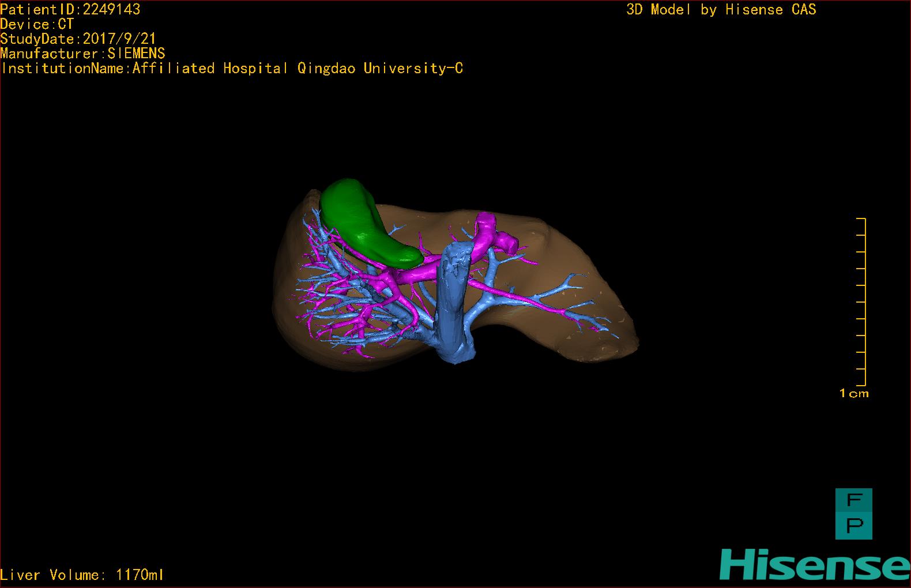Click the PatientID:2249143 label
Screen dimensions: 911x588
[x=70, y=9]
